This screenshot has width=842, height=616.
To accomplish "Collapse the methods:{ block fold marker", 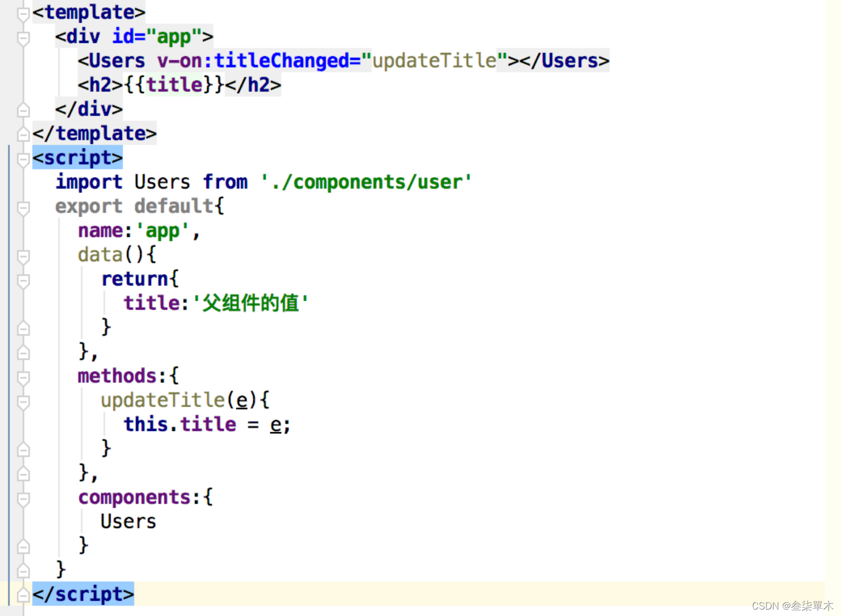I will [23, 378].
